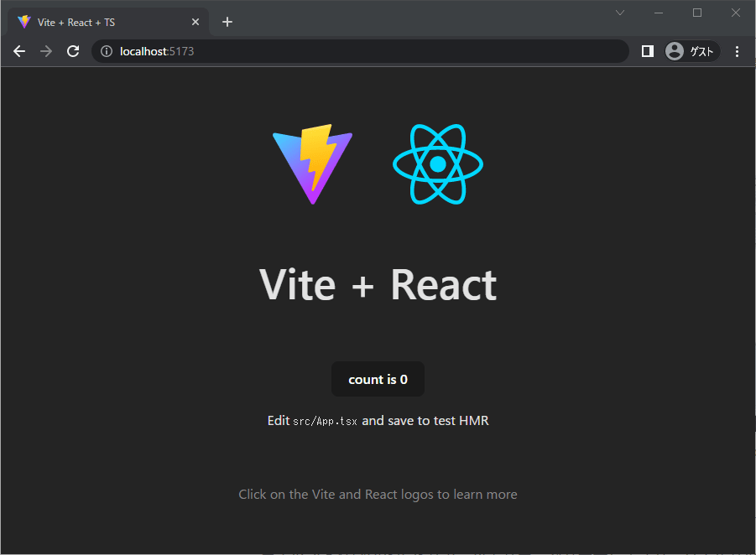Click the browser reload icon

73,51
